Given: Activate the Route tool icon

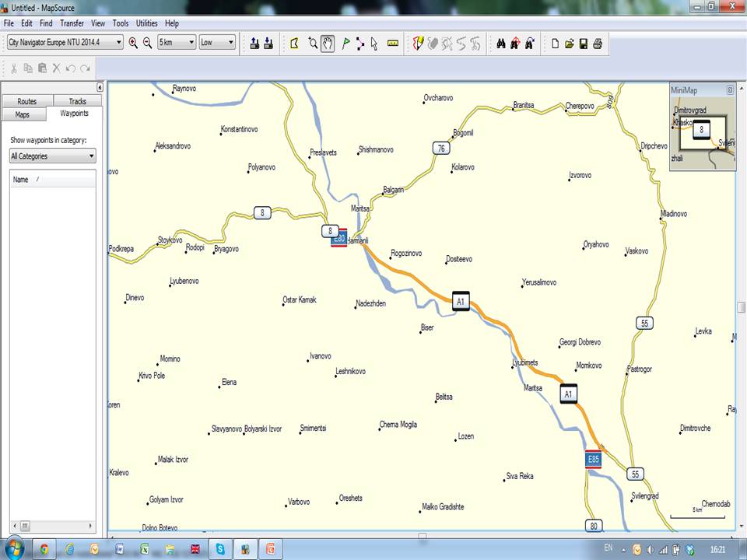Looking at the screenshot, I should tap(359, 44).
